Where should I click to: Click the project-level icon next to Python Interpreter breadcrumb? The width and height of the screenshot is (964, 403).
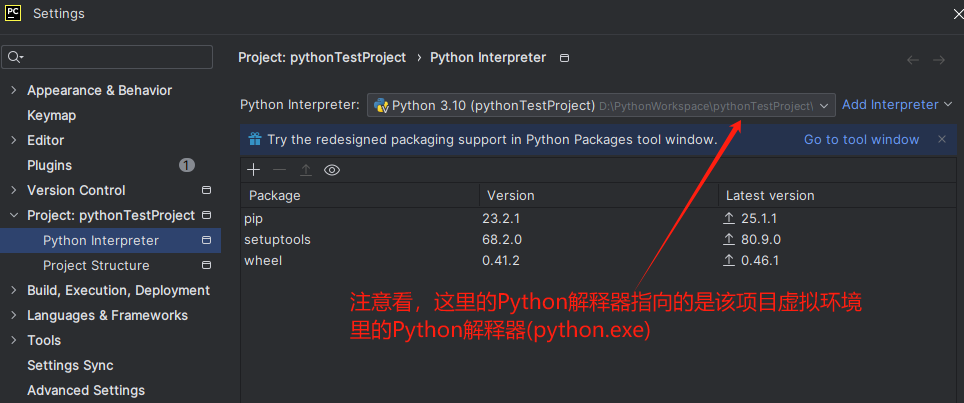coord(564,58)
